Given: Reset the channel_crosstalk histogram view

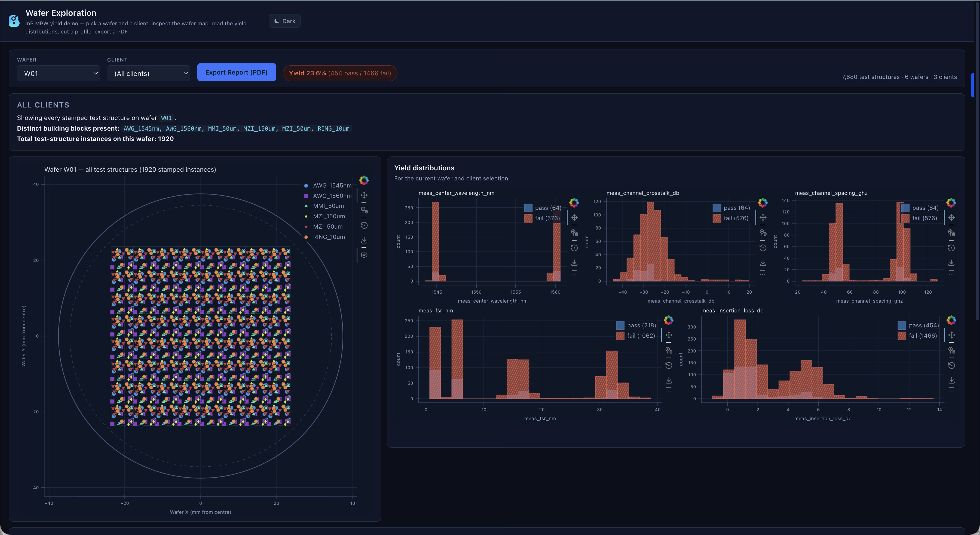Looking at the screenshot, I should 763,248.
